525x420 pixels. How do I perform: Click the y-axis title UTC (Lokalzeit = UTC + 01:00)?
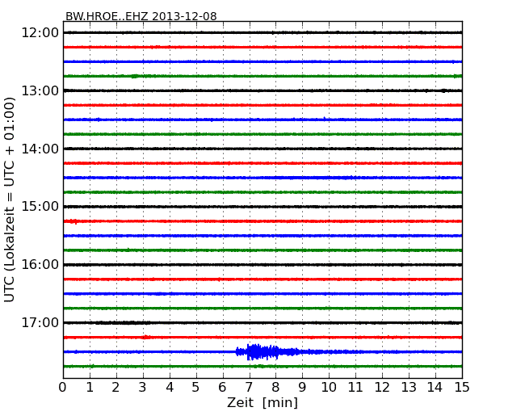[x=10, y=199]
